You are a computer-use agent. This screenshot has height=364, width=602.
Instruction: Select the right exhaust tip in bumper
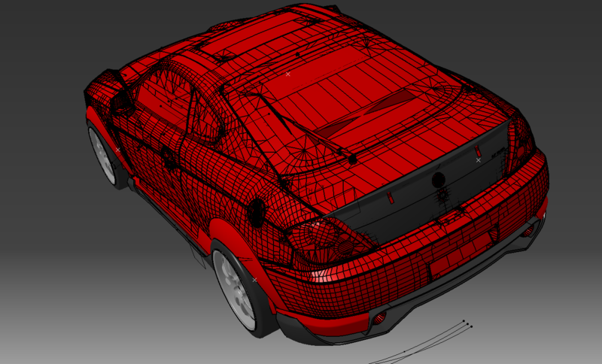pyautogui.click(x=528, y=231)
